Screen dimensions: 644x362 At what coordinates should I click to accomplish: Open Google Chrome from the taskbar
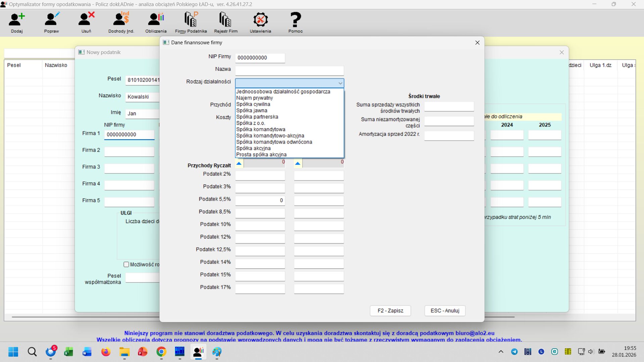pos(161,352)
